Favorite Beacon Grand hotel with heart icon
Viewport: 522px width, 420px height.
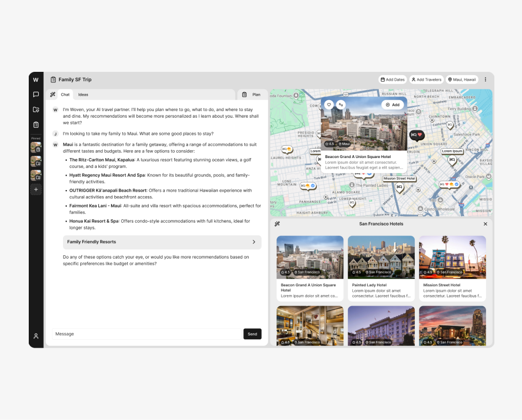pyautogui.click(x=328, y=104)
